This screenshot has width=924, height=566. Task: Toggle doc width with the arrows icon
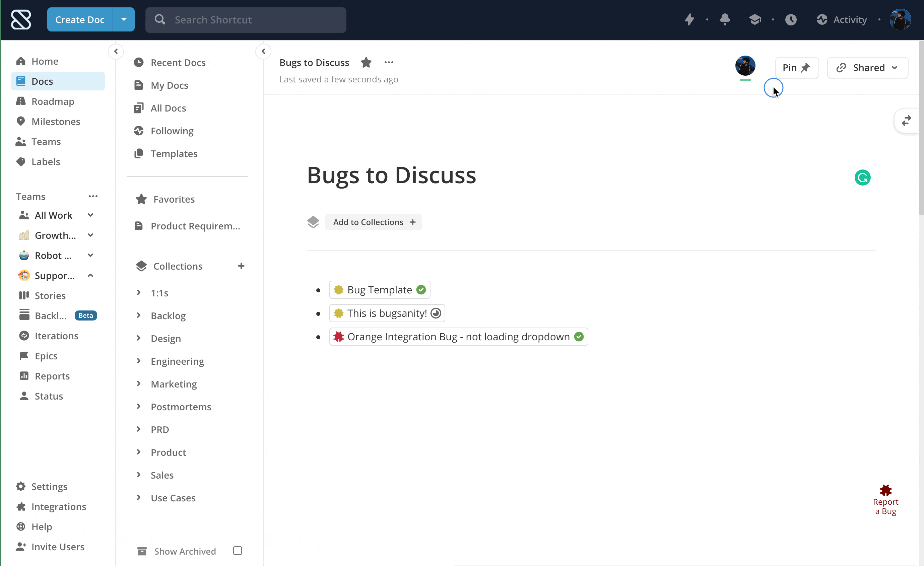[907, 121]
